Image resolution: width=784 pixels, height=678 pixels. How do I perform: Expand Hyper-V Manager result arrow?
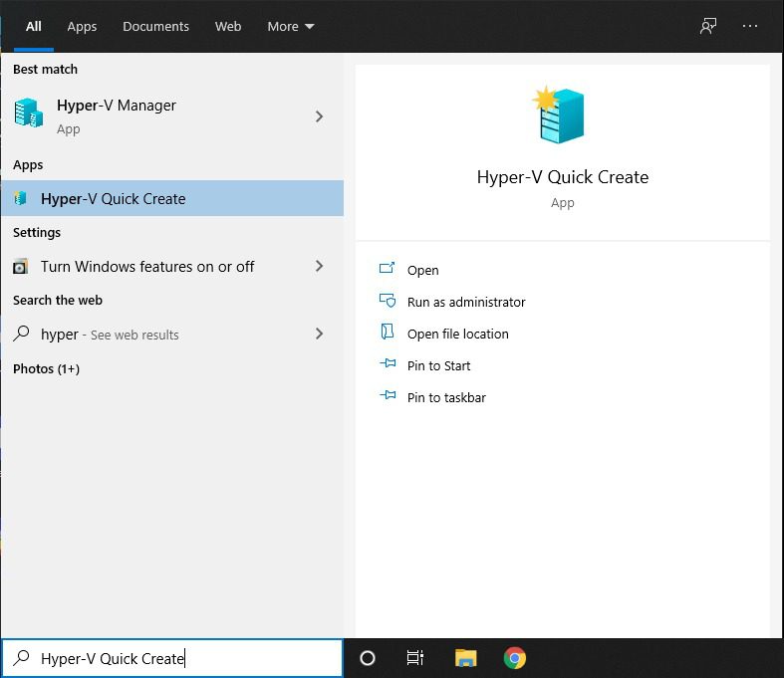tap(319, 116)
